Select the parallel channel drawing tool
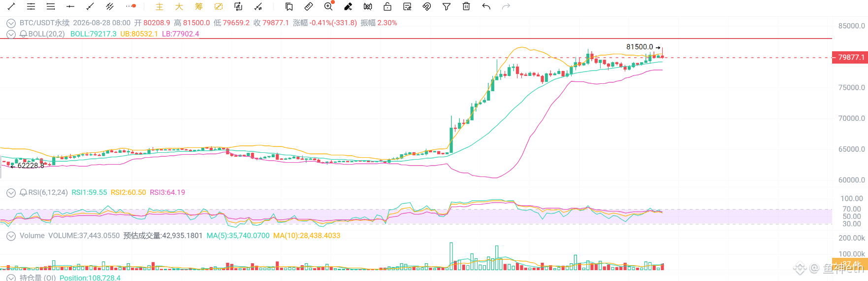The width and height of the screenshot is (868, 281). click(110, 6)
